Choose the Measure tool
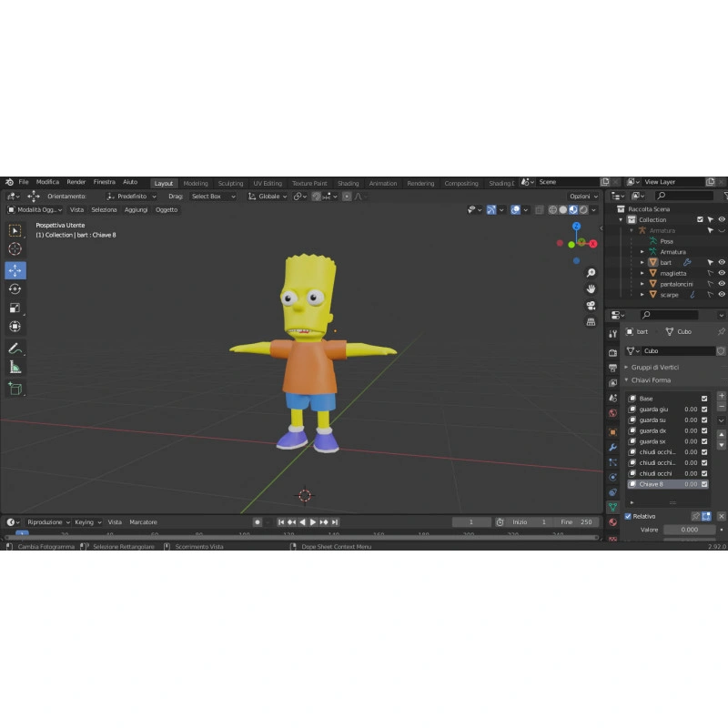The height and width of the screenshot is (728, 728). pos(15,368)
